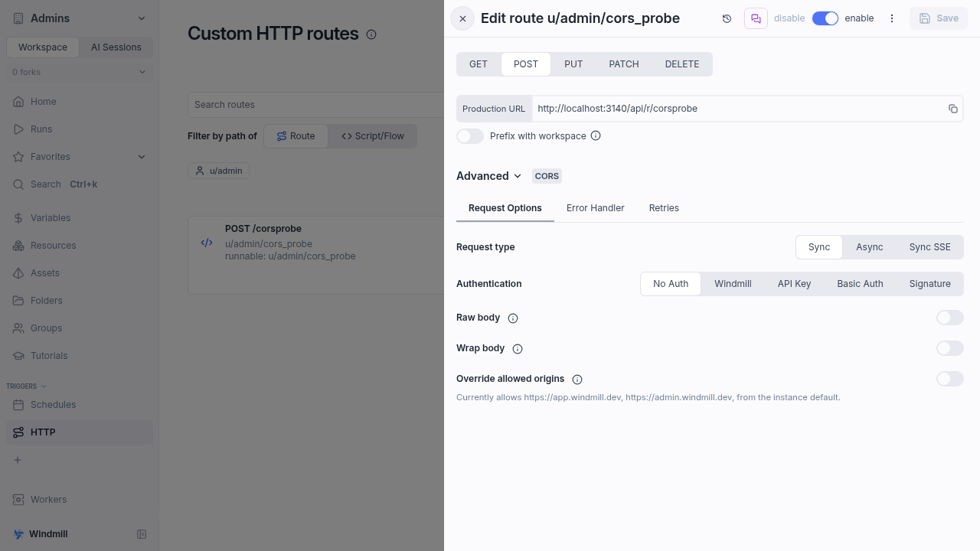Filter by Script/Flow path

(x=373, y=136)
